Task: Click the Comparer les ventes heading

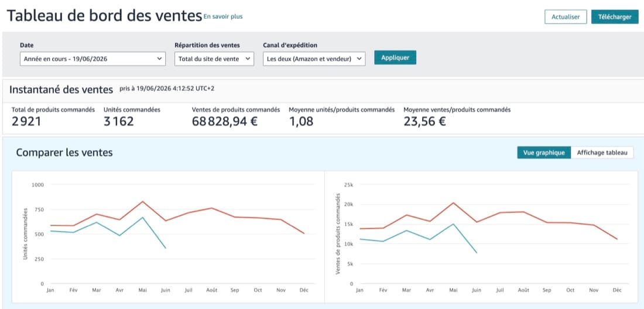Action: click(x=64, y=152)
